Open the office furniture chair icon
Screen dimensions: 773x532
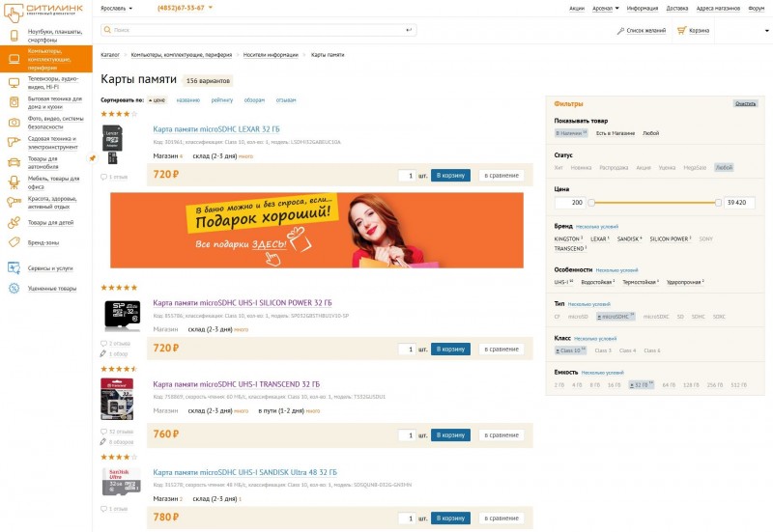coord(14,182)
